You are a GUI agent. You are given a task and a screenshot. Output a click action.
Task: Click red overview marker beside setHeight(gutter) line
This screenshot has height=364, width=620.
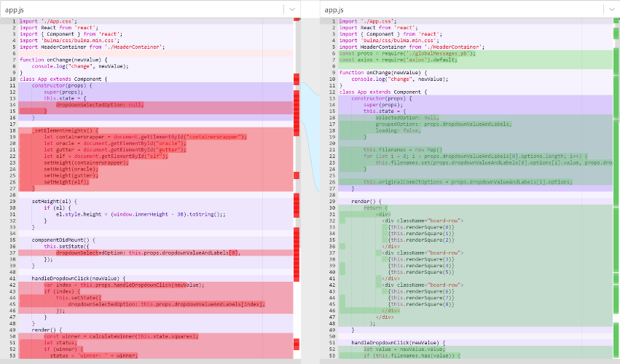[x=297, y=175]
